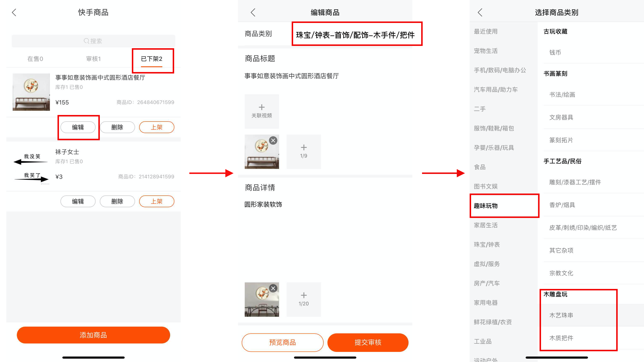Remove the first product photo via X

(273, 141)
